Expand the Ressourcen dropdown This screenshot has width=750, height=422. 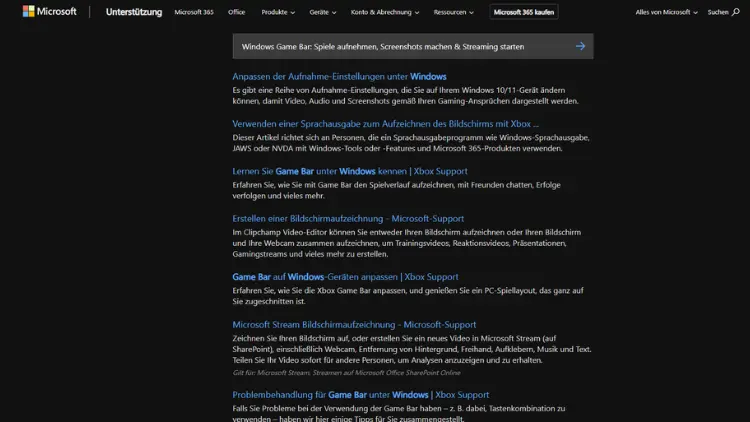453,12
